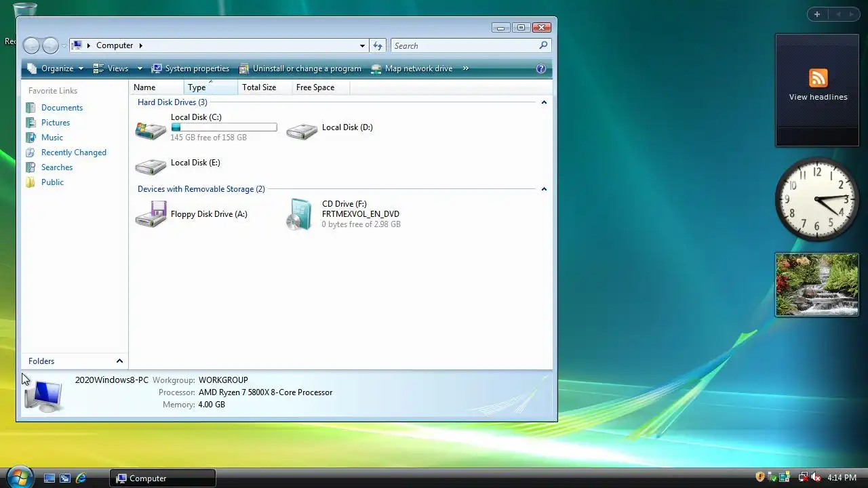Click the RSS feed headlines gadget icon
This screenshot has height=488, width=868.
(818, 78)
